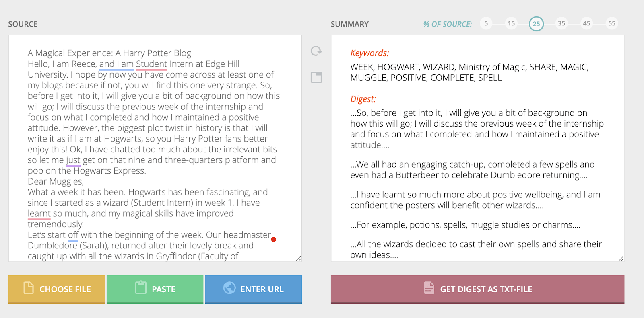Click the refresh/re-summarize arrow icon
644x318 pixels.
[x=316, y=51]
